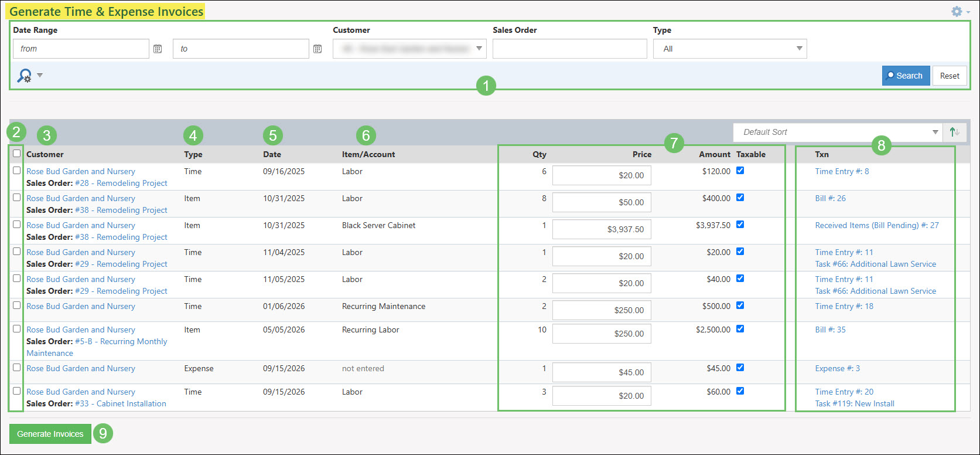Edit the $50.00 price field
Viewport: 980px width, 455px height.
pyautogui.click(x=602, y=202)
